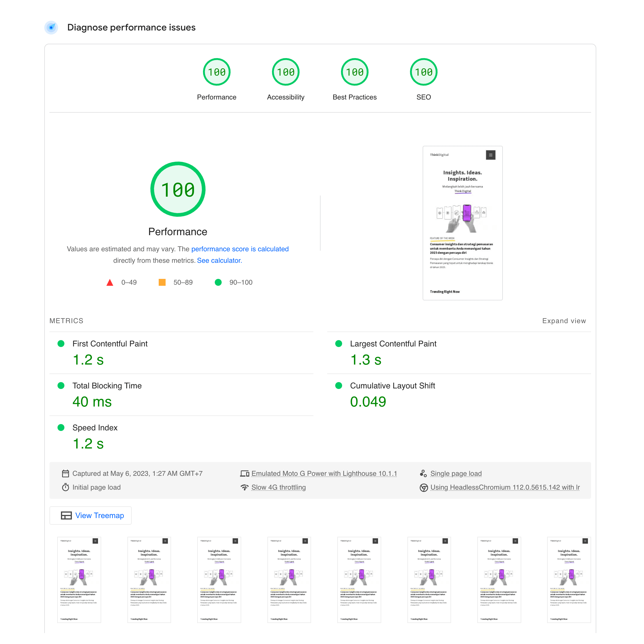Open the first filmstrip thumbnail

pyautogui.click(x=79, y=580)
